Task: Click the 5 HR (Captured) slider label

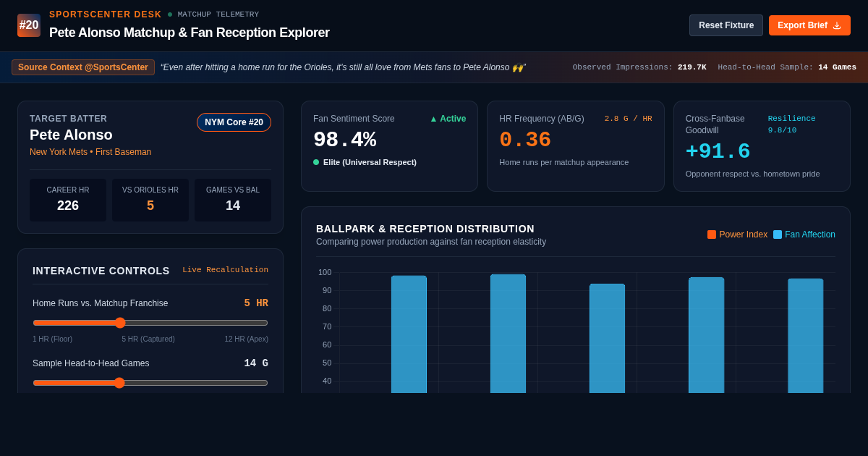Action: coord(148,339)
